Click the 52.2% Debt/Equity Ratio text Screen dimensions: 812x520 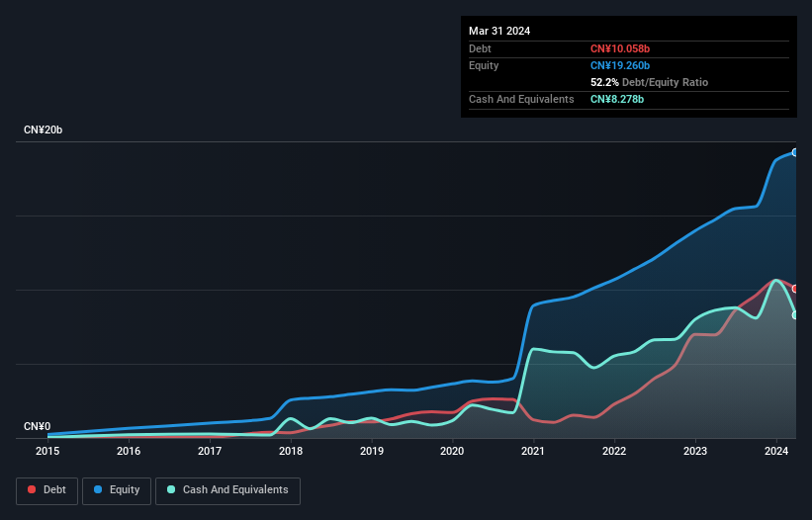(649, 82)
